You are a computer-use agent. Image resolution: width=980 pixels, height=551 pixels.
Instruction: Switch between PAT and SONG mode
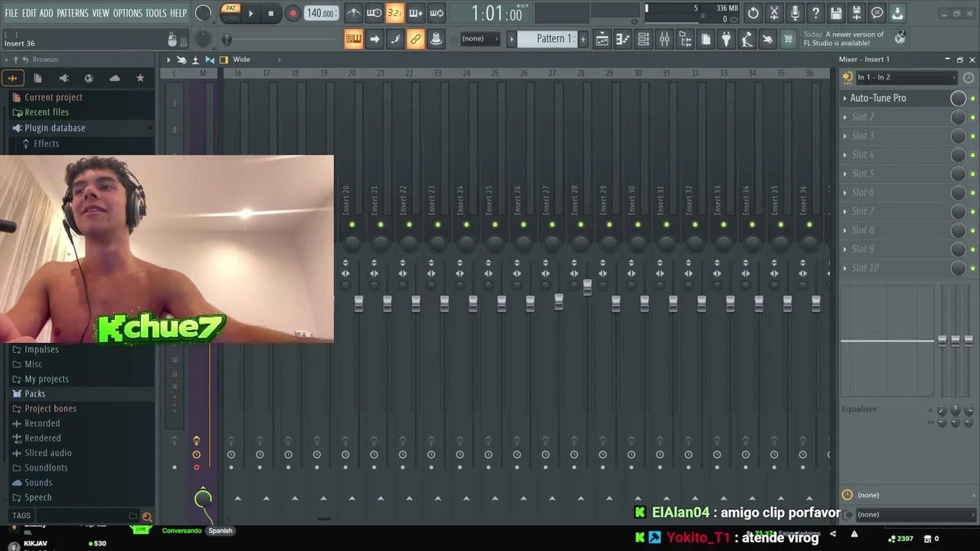tap(230, 13)
